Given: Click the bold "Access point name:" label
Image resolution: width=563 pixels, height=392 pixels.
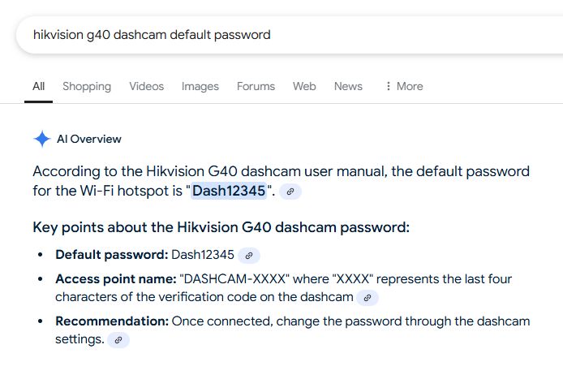Looking at the screenshot, I should point(115,279).
